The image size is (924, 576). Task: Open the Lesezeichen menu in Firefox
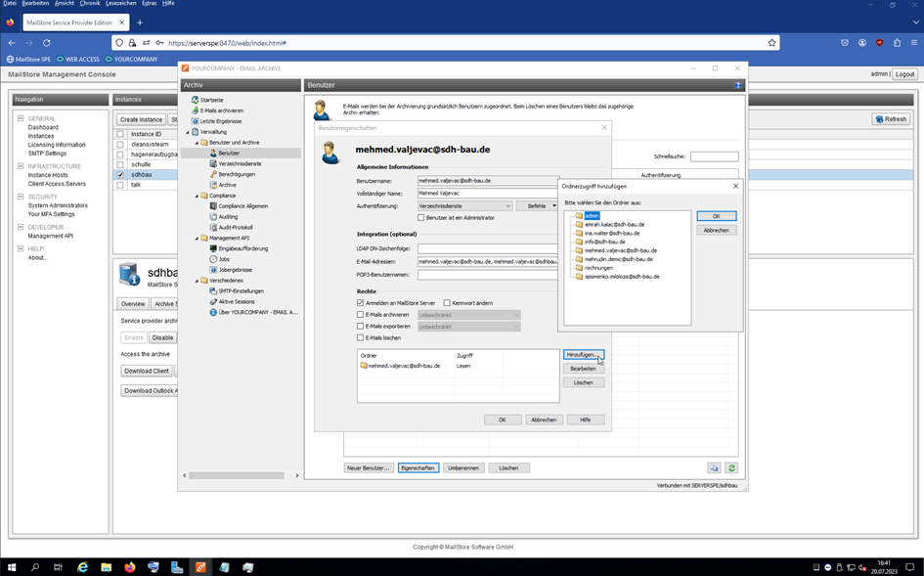tap(122, 4)
